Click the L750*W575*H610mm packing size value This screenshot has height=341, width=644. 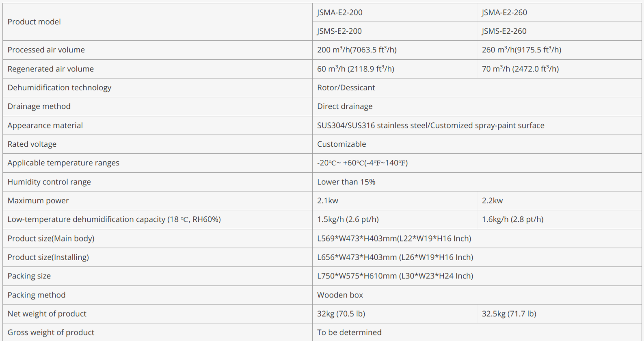395,276
